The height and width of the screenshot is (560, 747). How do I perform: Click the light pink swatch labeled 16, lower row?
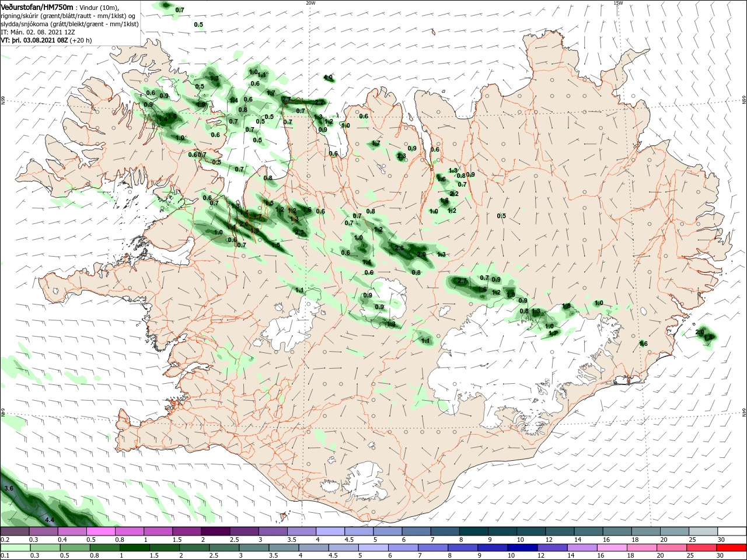coord(611,548)
